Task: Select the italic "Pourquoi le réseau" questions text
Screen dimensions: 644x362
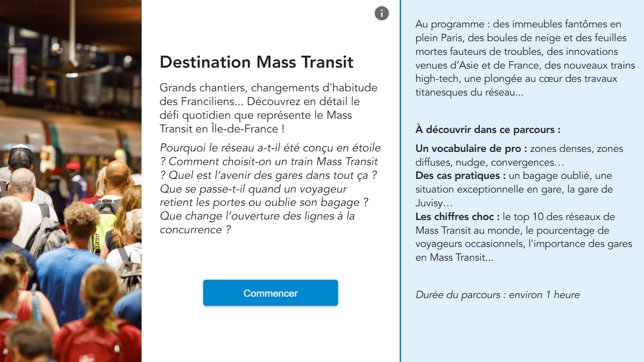Action: [x=270, y=189]
